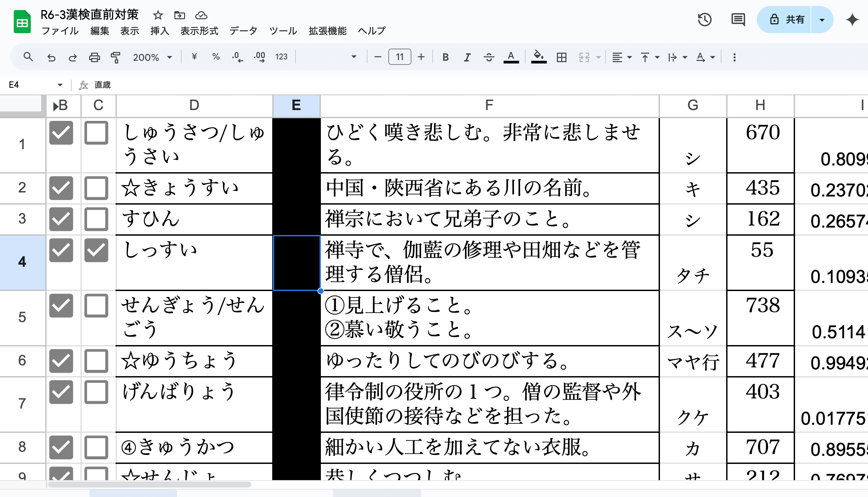Apply percent number format
868x497 pixels.
click(x=216, y=57)
